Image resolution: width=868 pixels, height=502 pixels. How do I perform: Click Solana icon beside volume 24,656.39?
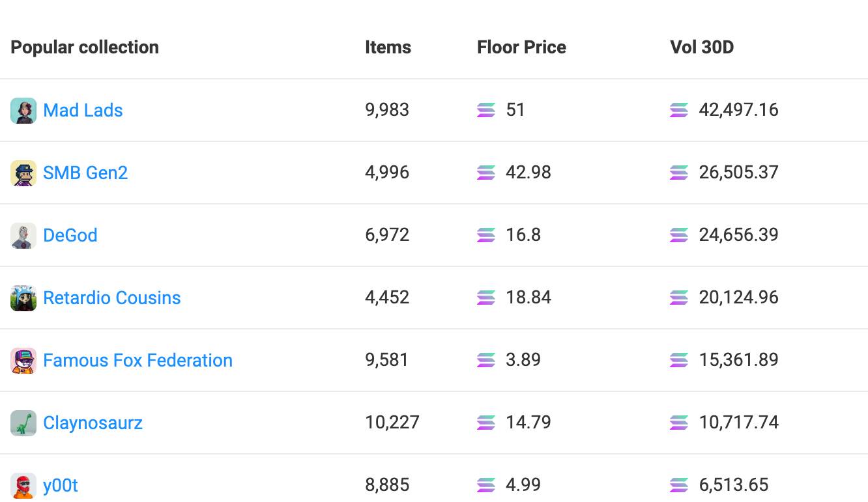(679, 236)
